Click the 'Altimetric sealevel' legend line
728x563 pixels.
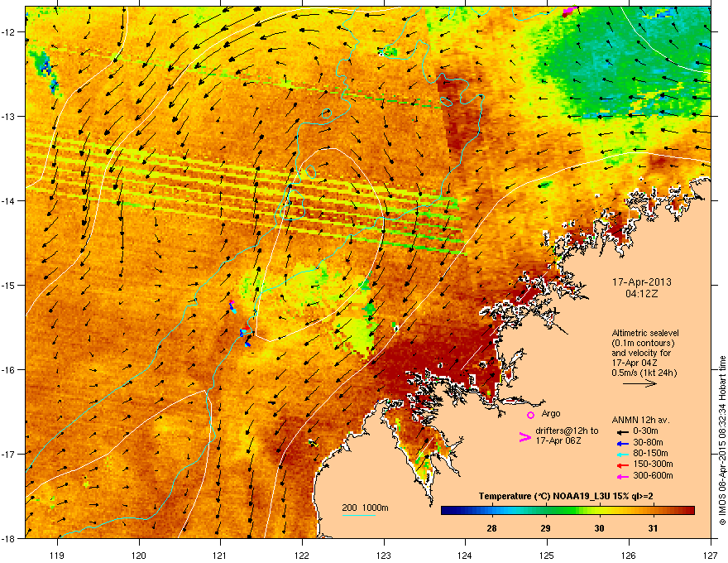tap(645, 333)
